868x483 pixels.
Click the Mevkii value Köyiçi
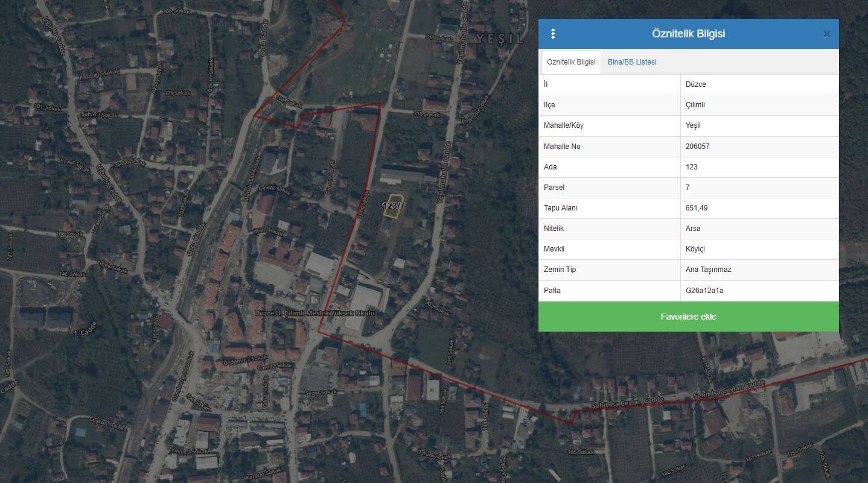click(695, 249)
